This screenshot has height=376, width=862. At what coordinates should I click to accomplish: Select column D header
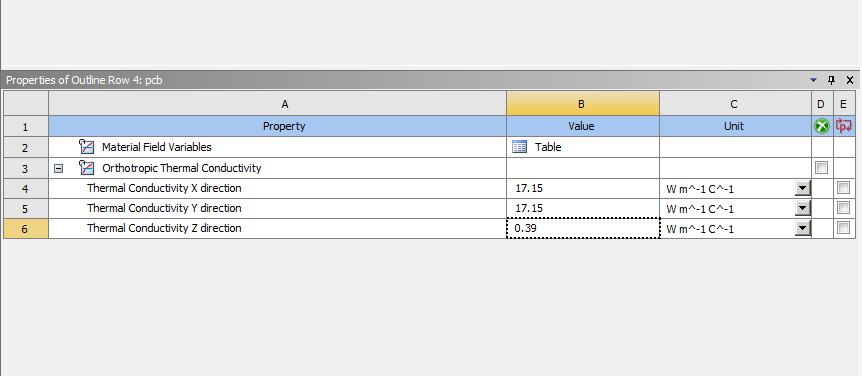pyautogui.click(x=822, y=104)
